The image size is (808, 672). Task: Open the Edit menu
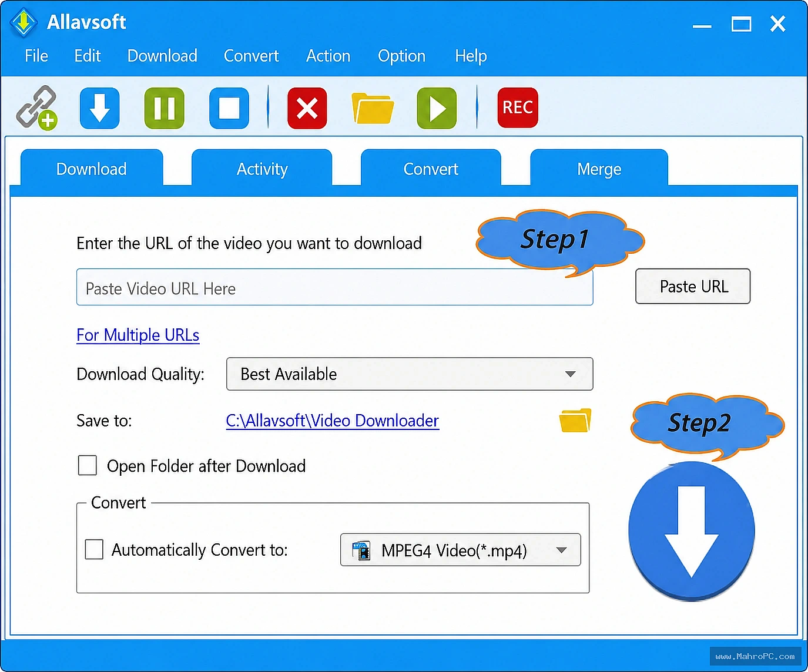[x=88, y=56]
